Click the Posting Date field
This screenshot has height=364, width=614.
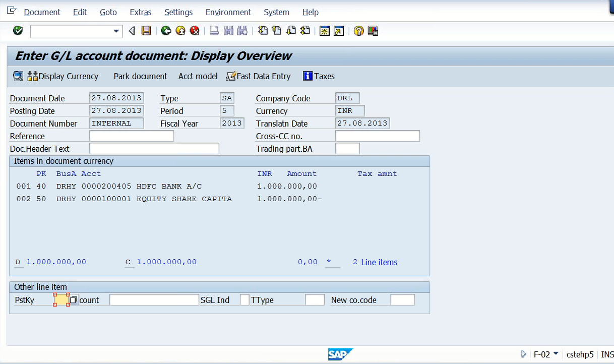pos(116,111)
